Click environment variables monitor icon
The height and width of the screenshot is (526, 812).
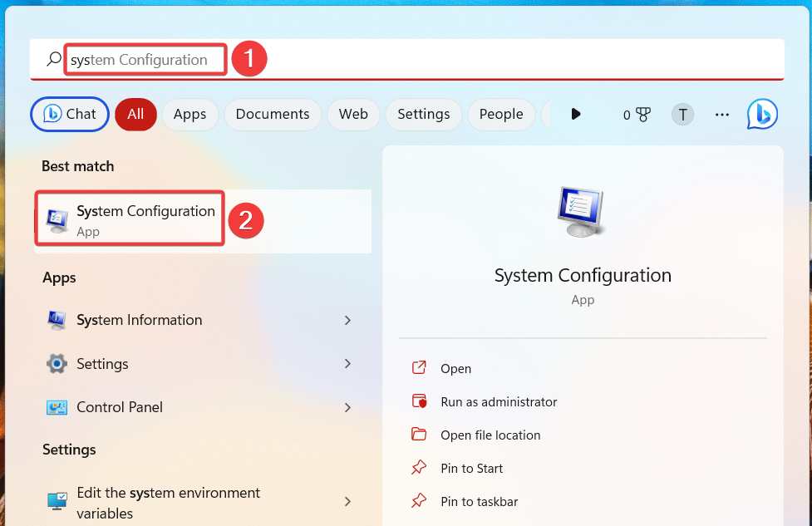(x=57, y=501)
